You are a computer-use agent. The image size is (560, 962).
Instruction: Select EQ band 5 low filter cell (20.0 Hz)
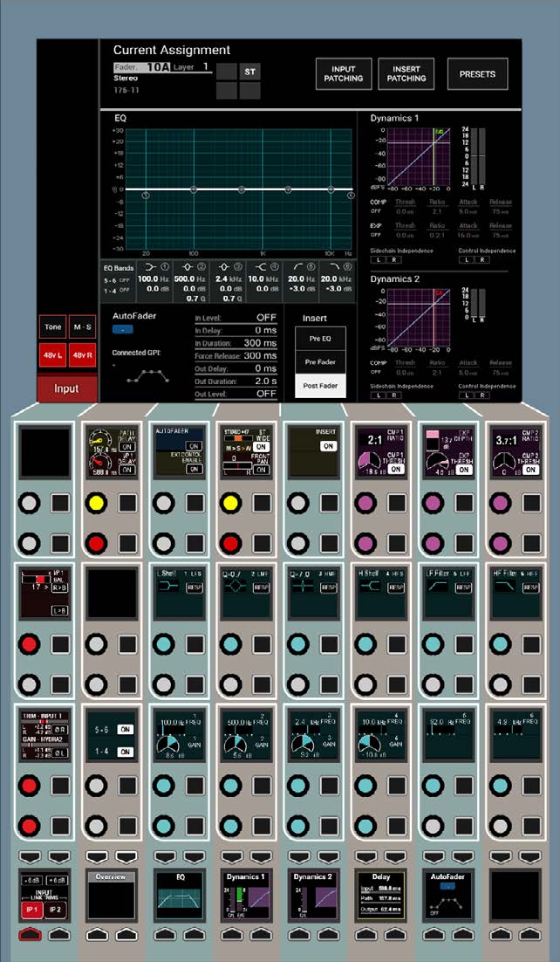[301, 282]
